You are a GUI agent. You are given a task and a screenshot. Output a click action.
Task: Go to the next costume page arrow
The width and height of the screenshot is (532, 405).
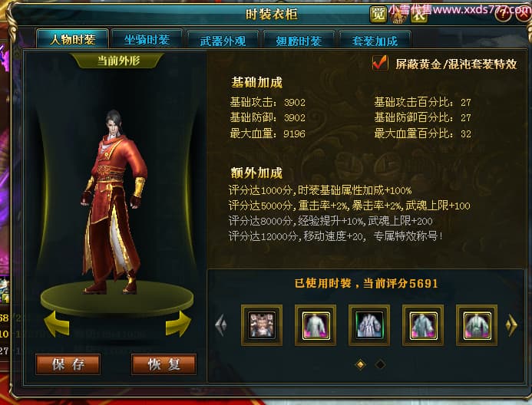[x=511, y=325]
